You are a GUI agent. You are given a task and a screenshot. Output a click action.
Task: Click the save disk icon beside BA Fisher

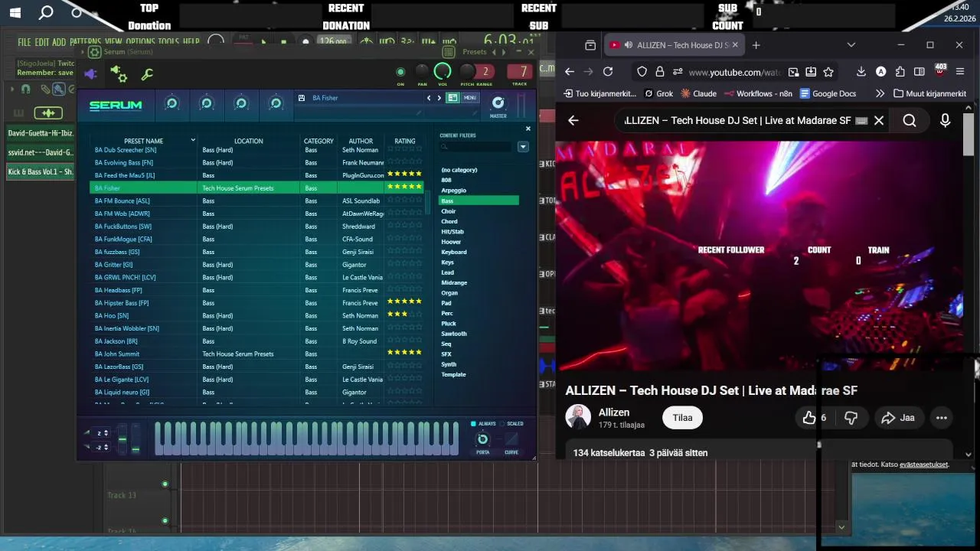coord(302,98)
